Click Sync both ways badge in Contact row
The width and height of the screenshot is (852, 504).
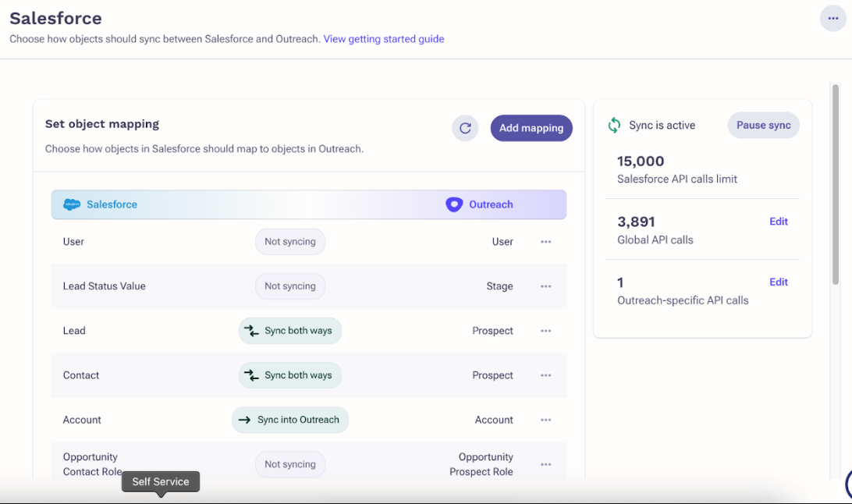[290, 375]
